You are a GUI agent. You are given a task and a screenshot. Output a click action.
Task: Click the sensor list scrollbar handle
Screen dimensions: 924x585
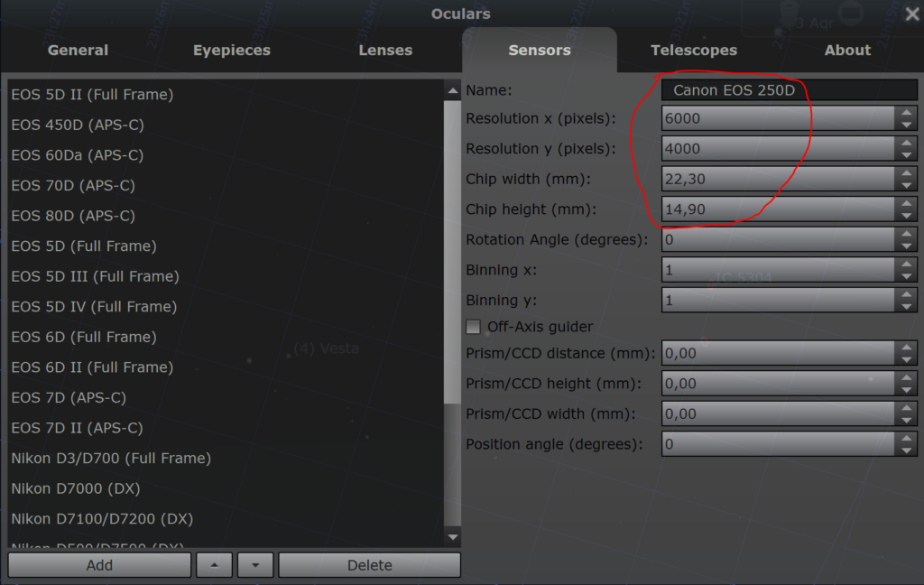[452, 253]
